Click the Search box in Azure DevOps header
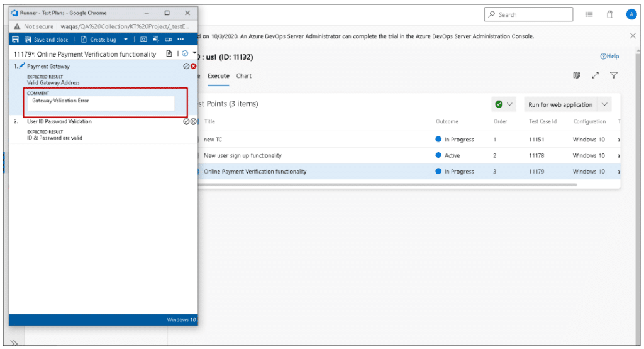The image size is (644, 349). [528, 14]
